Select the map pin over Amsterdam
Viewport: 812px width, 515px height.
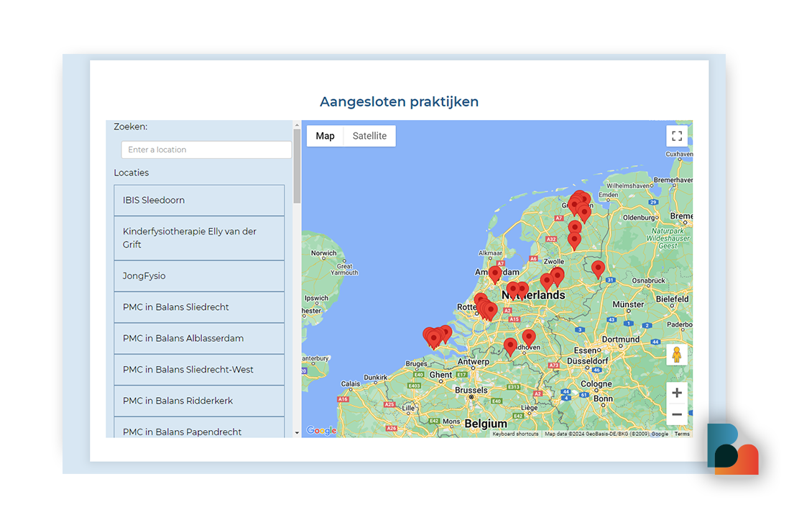coord(495,273)
